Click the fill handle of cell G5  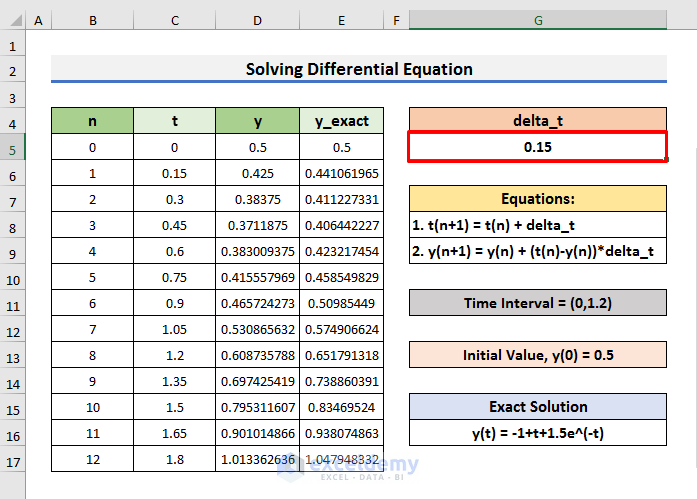tap(666, 160)
